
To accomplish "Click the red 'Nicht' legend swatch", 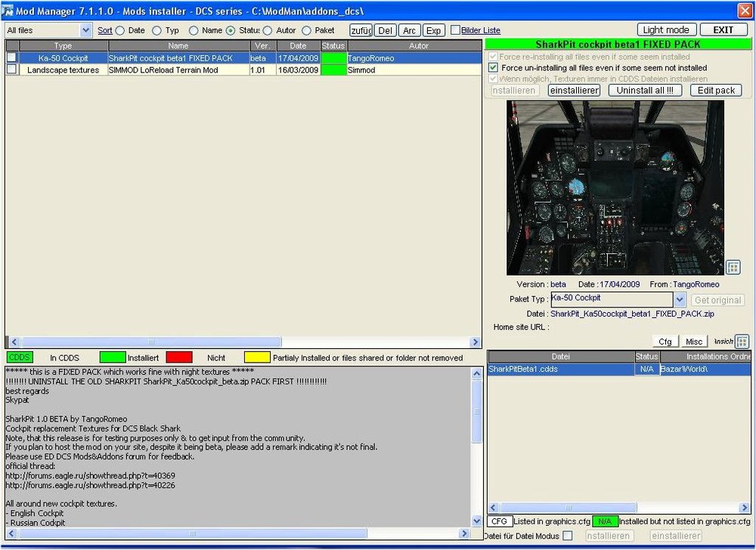I will [179, 357].
